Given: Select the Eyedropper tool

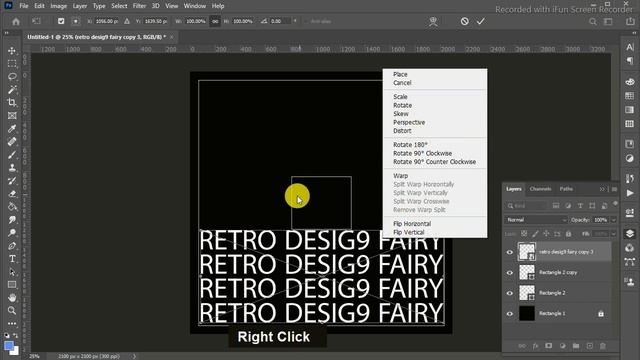Looking at the screenshot, I should coord(12,129).
